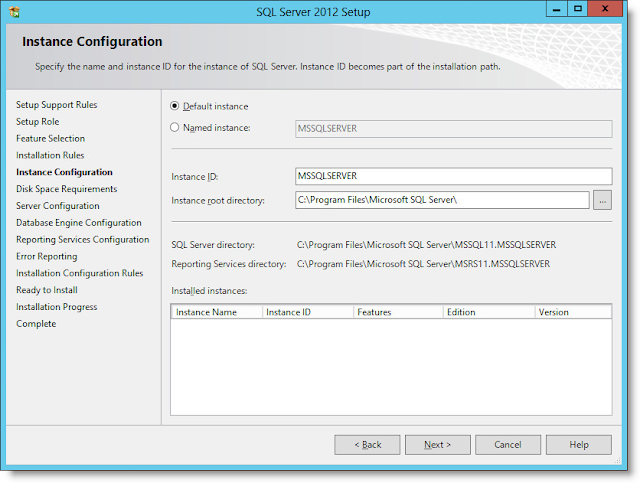The image size is (640, 483).
Task: Select Installation Configuration Rules step
Action: 80,273
